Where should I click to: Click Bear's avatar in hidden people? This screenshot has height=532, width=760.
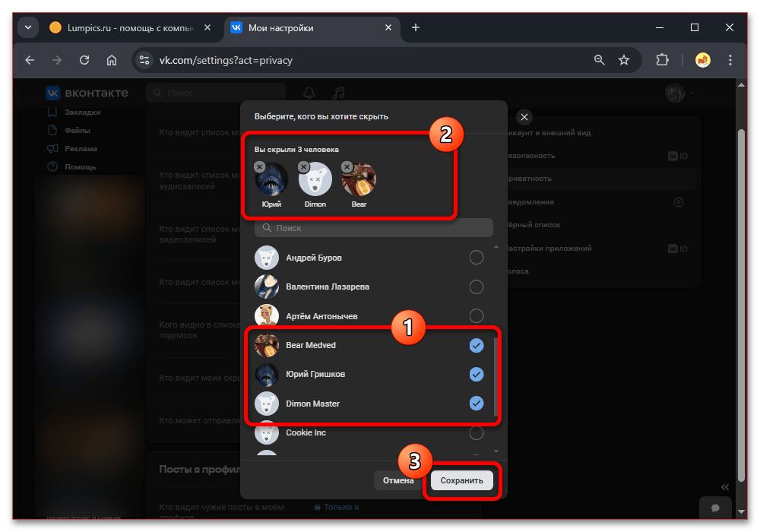(359, 179)
